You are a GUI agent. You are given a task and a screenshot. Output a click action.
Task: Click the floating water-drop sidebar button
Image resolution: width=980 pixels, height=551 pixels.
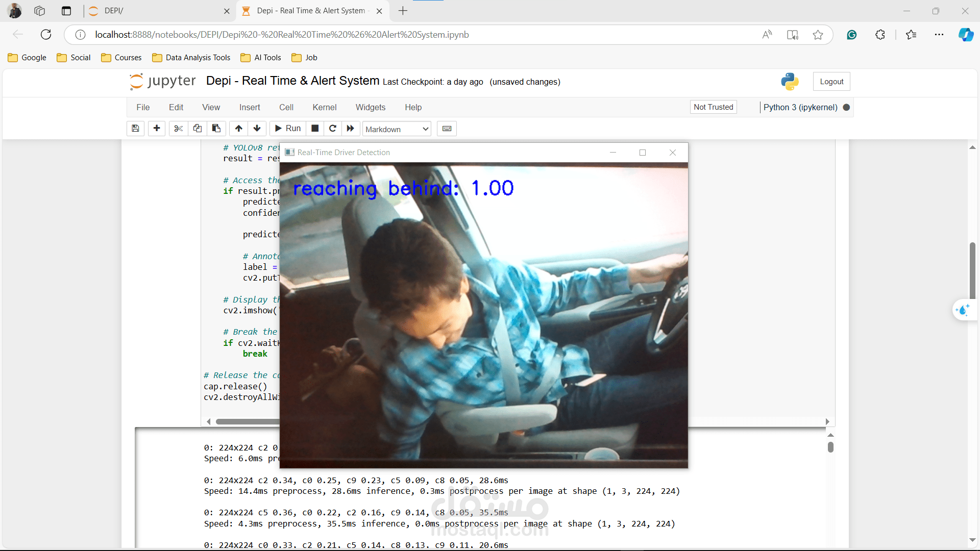pos(964,310)
